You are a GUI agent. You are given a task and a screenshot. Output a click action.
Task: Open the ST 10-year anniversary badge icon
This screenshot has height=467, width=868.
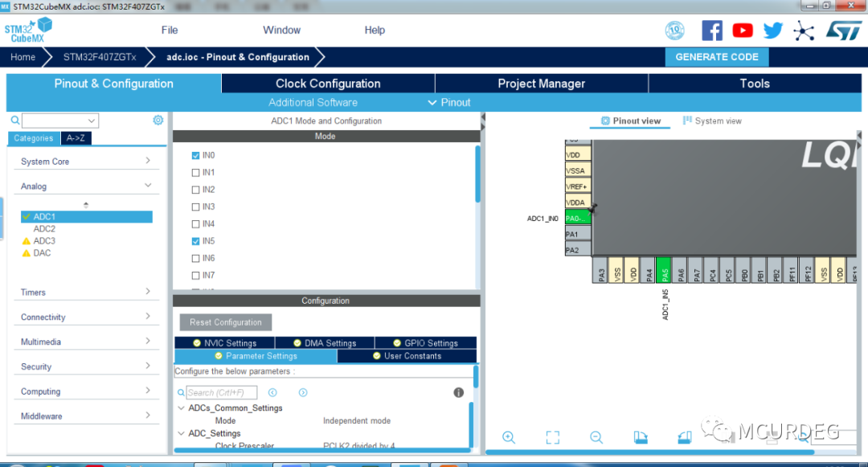(674, 31)
